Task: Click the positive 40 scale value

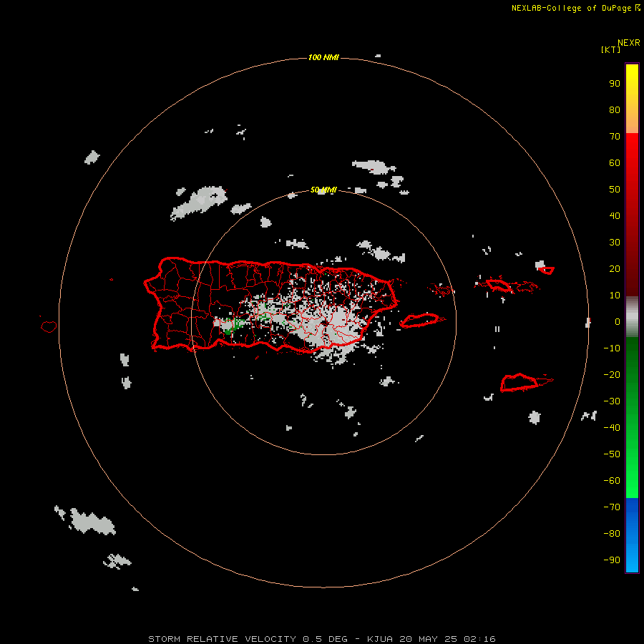Action: (x=615, y=216)
